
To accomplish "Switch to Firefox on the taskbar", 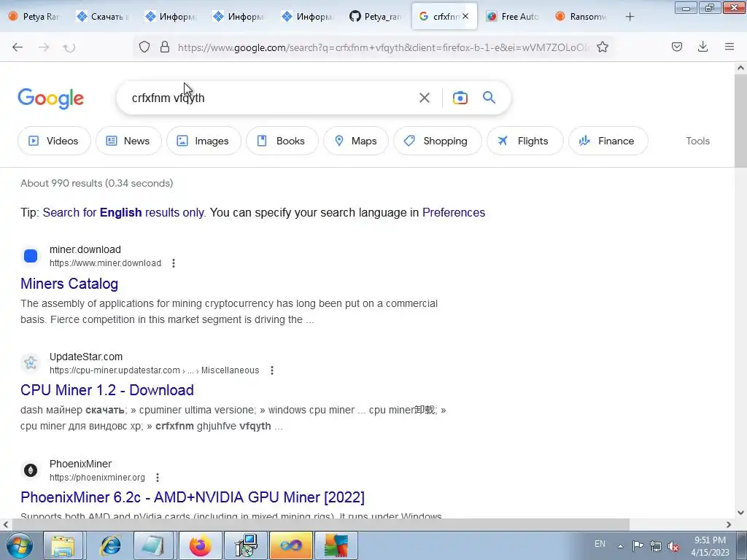I will tap(200, 545).
